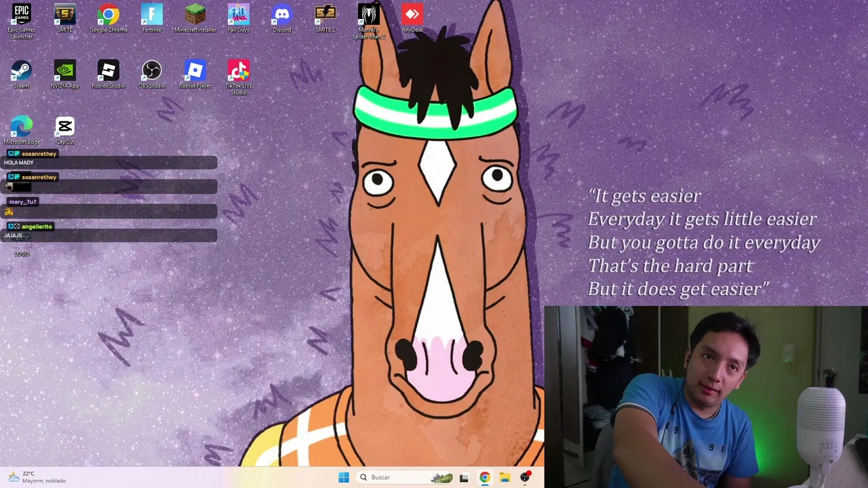Open the Discord desktop shortcut

pos(282,19)
